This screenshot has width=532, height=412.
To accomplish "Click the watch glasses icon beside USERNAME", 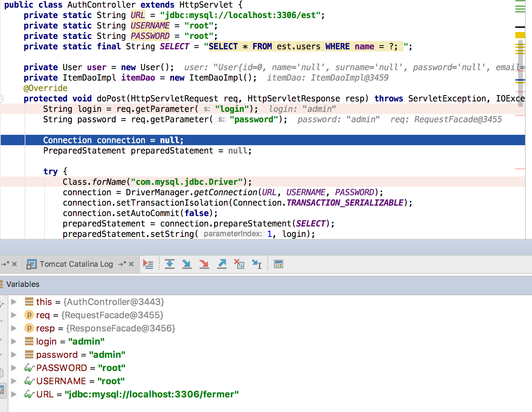I will click(29, 381).
